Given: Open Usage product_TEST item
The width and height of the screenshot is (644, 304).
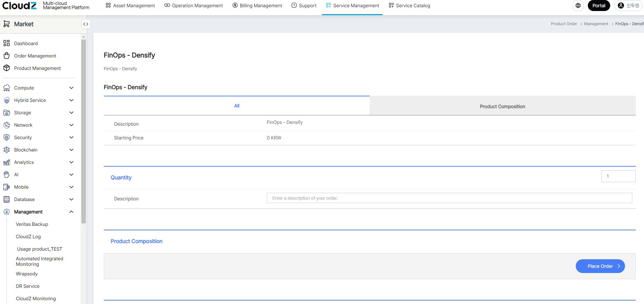Looking at the screenshot, I should click(40, 249).
